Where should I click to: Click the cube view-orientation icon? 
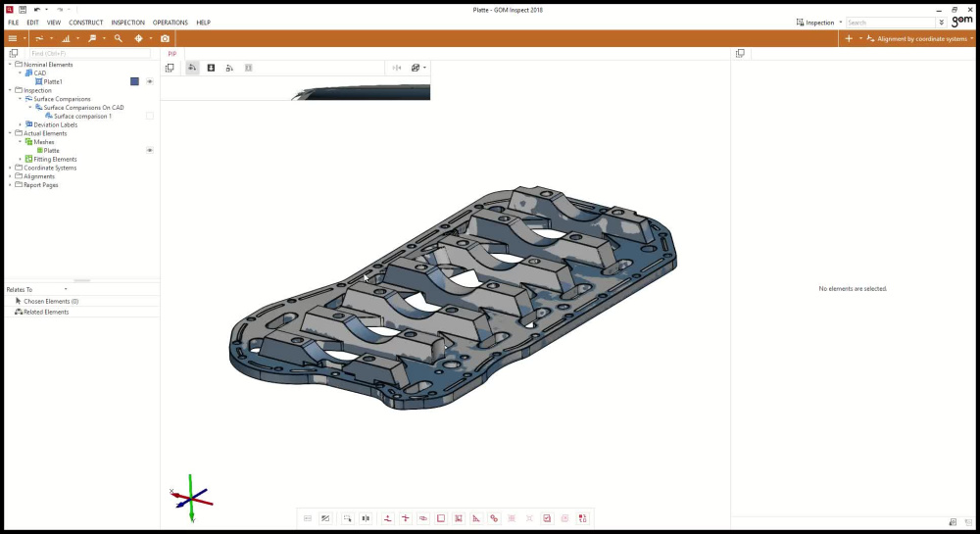pos(415,68)
